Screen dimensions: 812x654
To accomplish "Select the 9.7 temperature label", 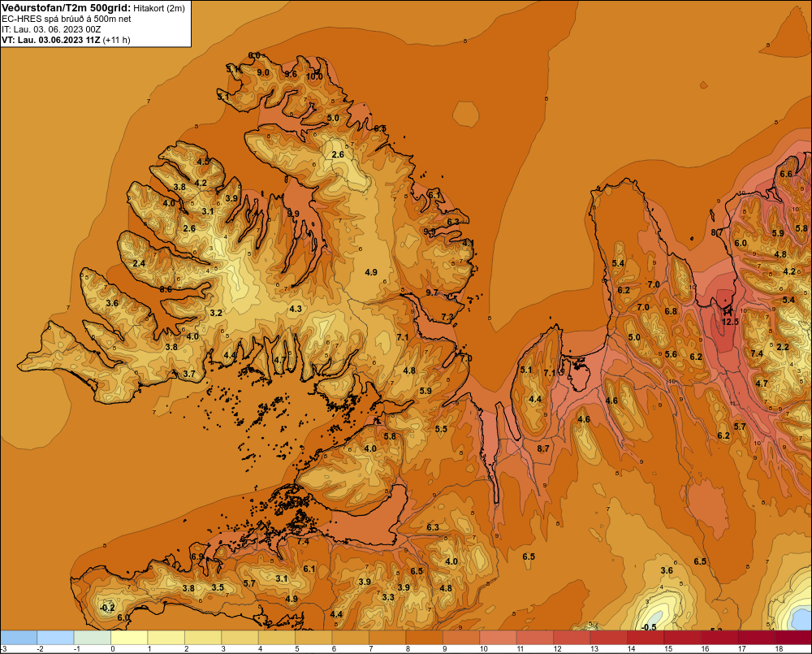I will pos(432,292).
